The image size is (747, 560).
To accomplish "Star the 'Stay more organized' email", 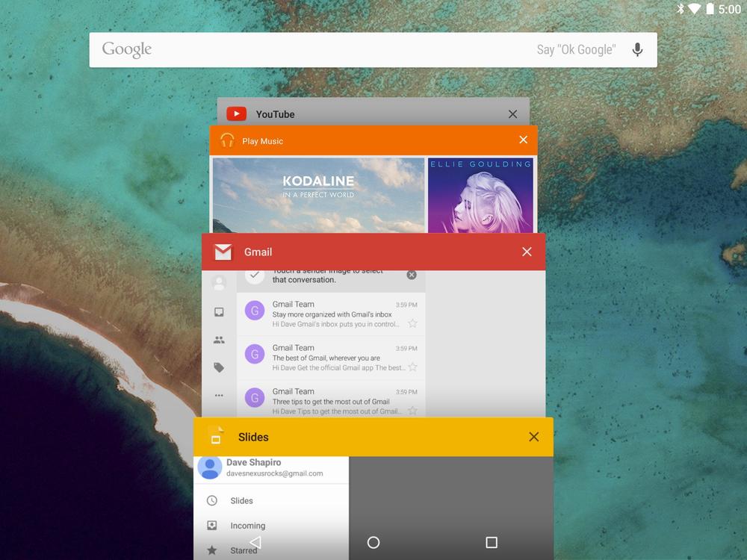I will (412, 323).
